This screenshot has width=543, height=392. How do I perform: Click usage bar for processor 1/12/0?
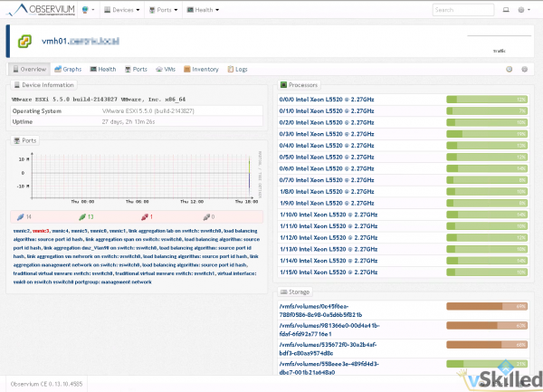[487, 237]
